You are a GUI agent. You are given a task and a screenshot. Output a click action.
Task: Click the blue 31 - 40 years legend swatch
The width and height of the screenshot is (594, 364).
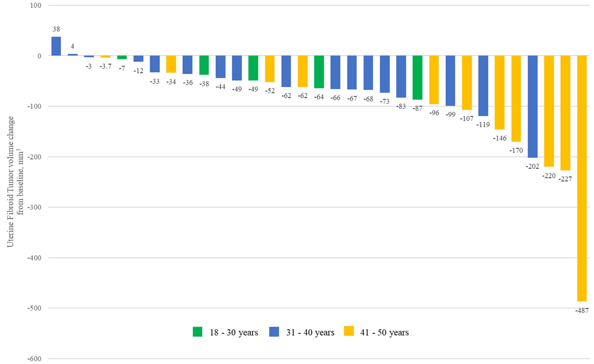[x=274, y=332]
